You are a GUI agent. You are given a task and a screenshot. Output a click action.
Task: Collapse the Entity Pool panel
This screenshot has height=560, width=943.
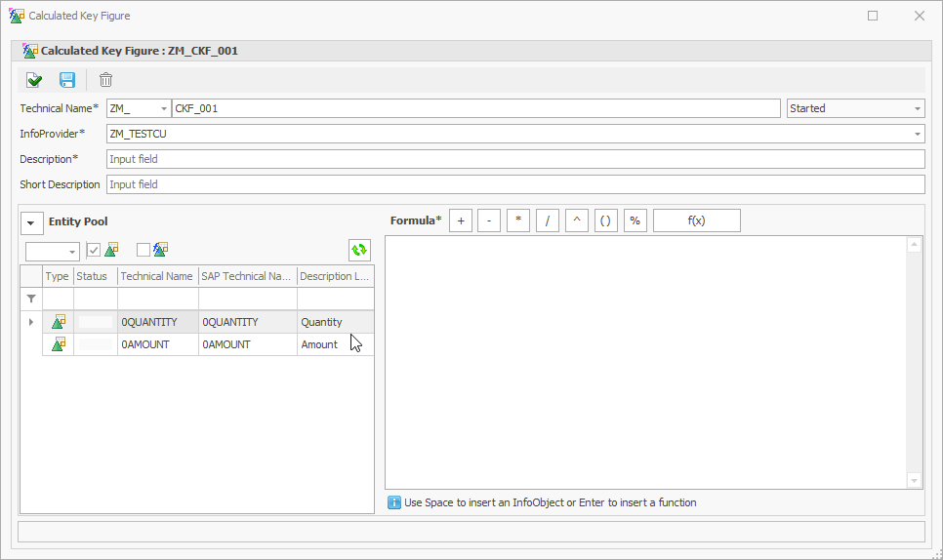[31, 223]
